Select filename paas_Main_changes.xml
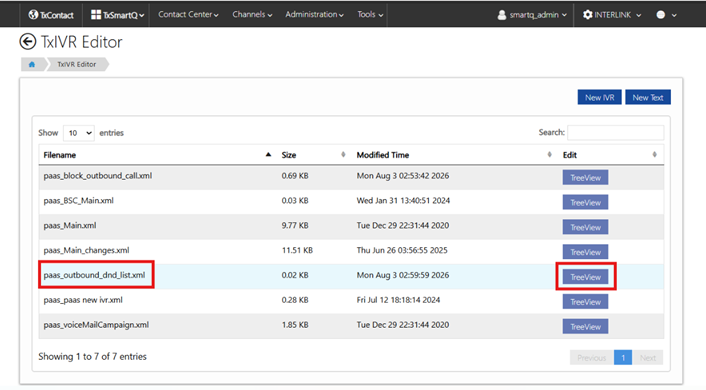The width and height of the screenshot is (706, 390). [86, 250]
